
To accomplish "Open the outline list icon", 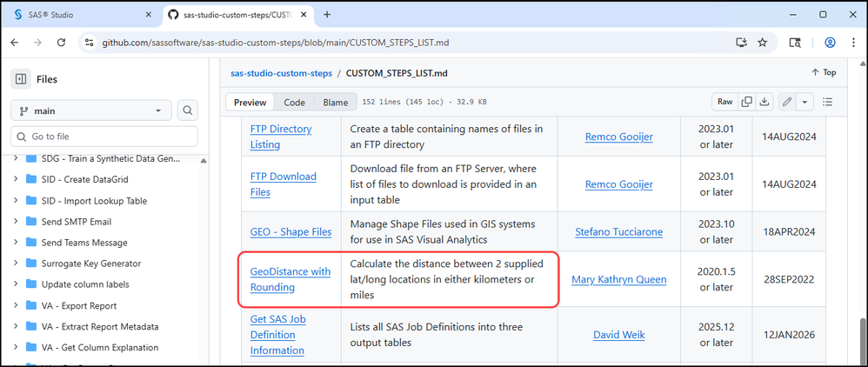I will coord(828,102).
